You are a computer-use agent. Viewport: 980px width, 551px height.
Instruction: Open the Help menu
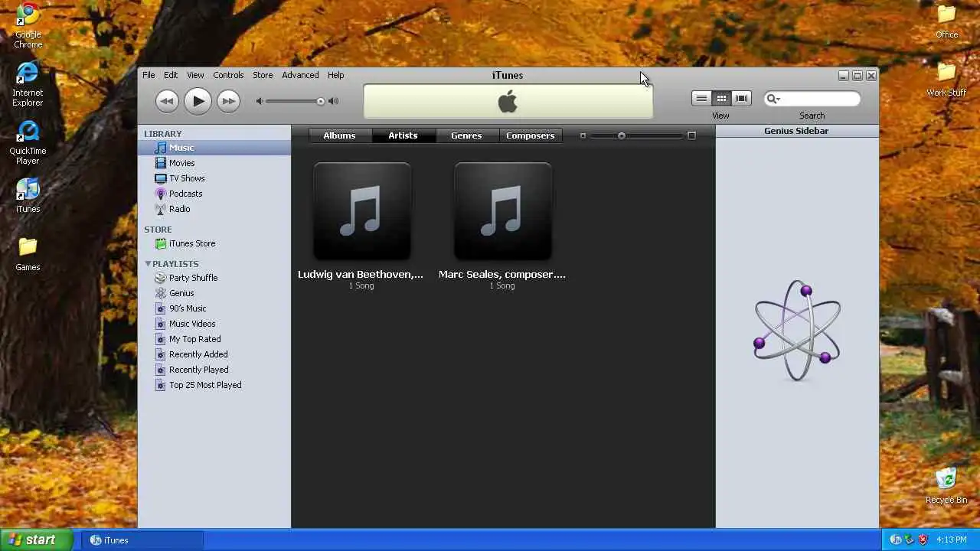pyautogui.click(x=335, y=75)
